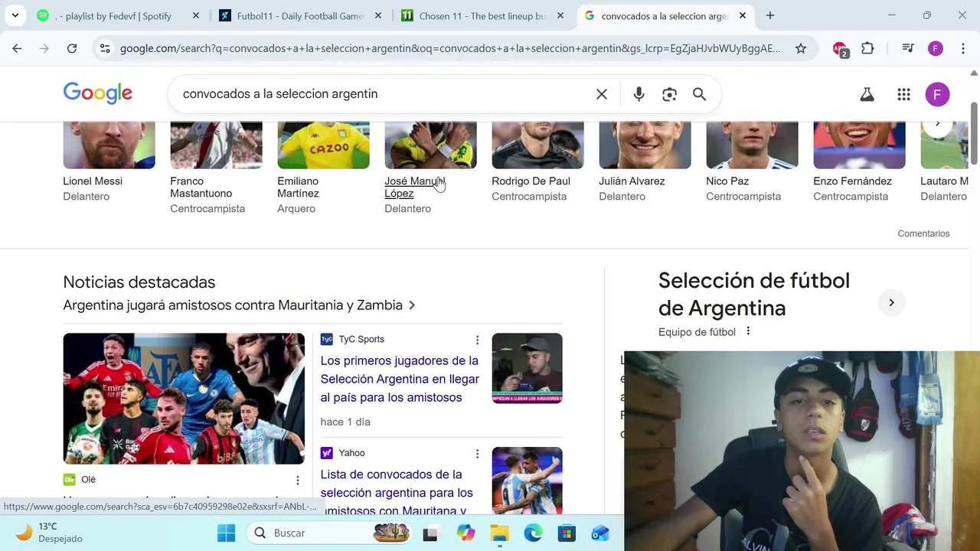Bookmark this page with the star icon

[x=801, y=48]
